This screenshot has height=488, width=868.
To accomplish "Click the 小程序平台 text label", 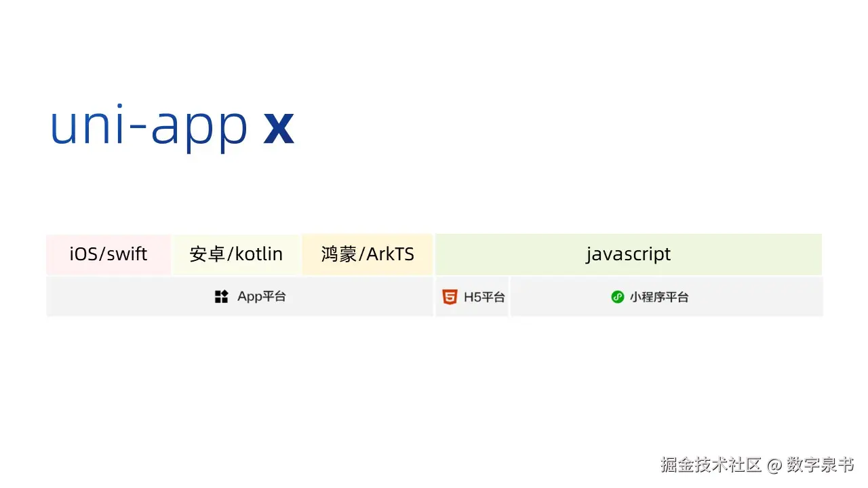I will tap(658, 297).
